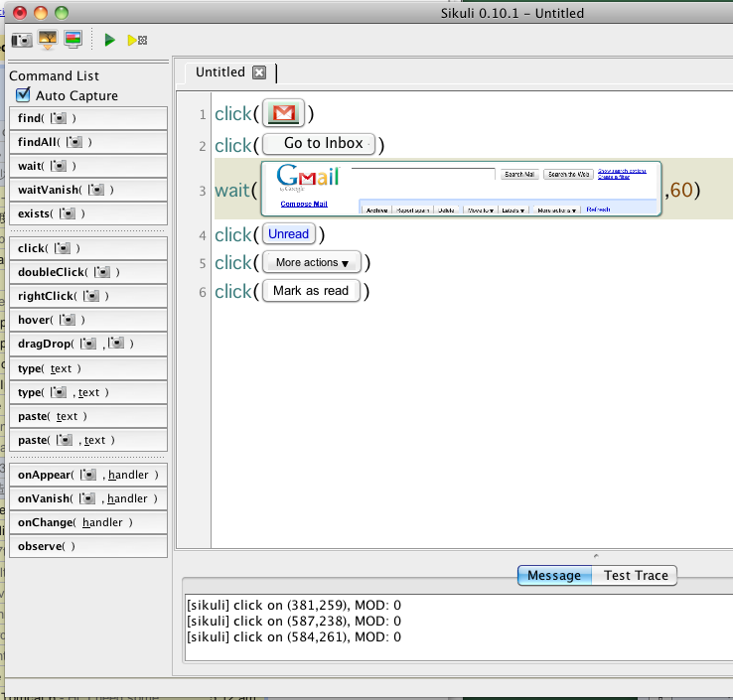Click the insert image toolbar icon
The width and height of the screenshot is (733, 700).
[48, 40]
